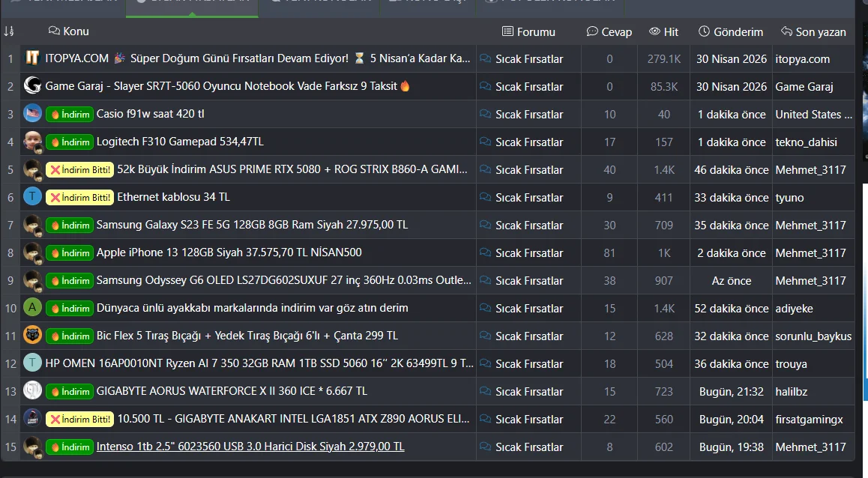Screen dimensions: 868x478
Task: Open Samsung Odyssey G6 OLED topic
Action: pos(283,280)
